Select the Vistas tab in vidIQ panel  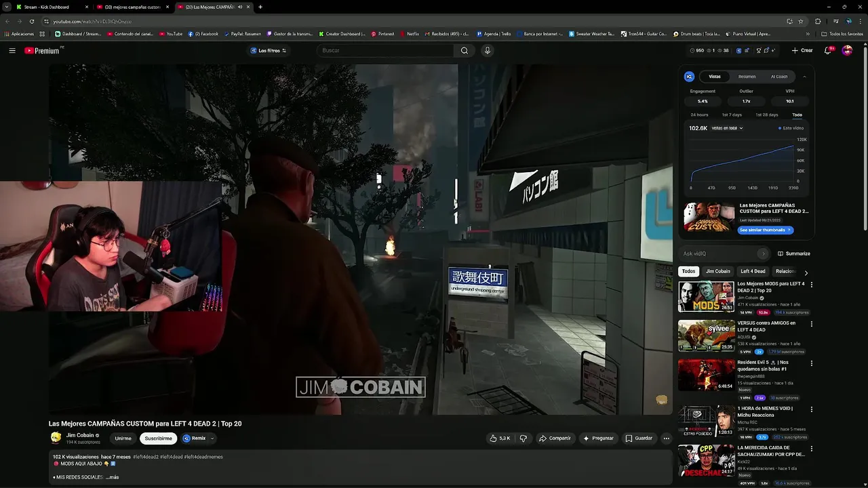(715, 77)
